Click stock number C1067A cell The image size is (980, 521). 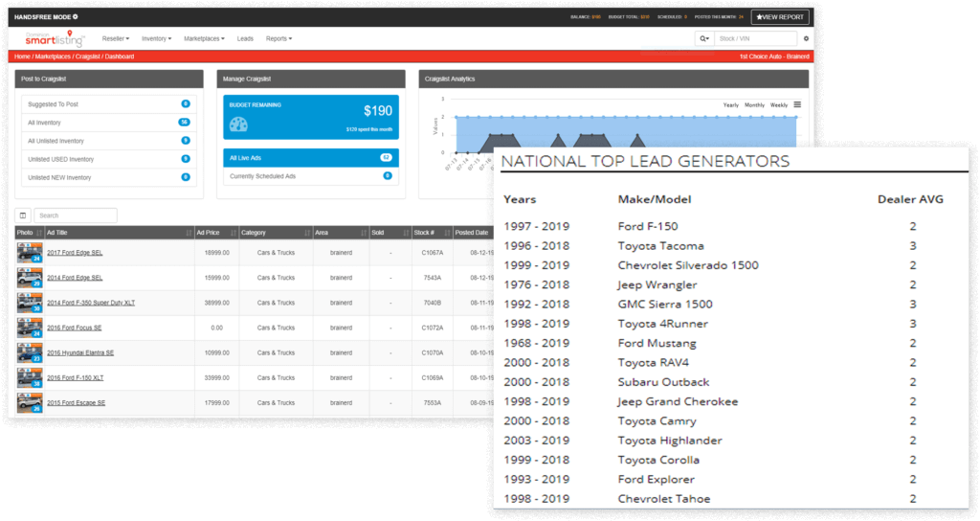(432, 253)
